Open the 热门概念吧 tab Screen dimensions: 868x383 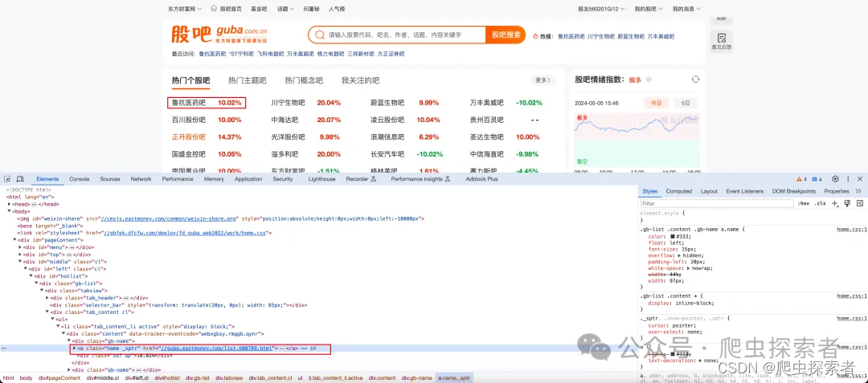[304, 80]
